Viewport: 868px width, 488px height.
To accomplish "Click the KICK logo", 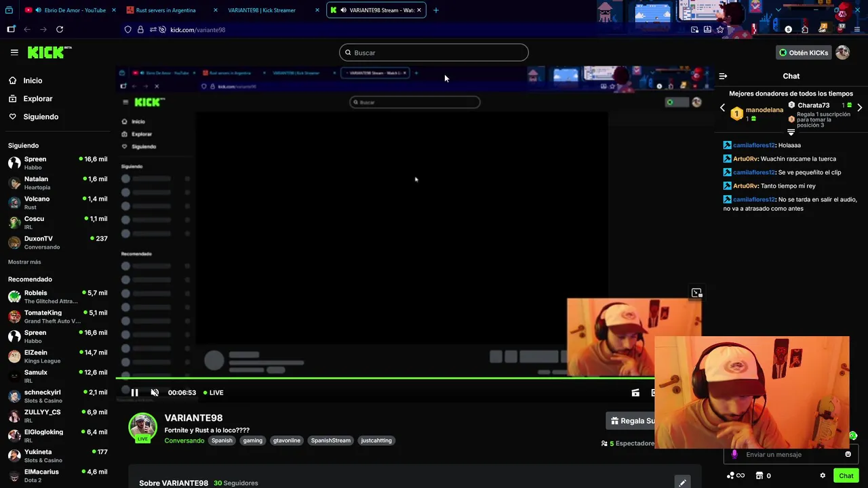I will (x=49, y=52).
